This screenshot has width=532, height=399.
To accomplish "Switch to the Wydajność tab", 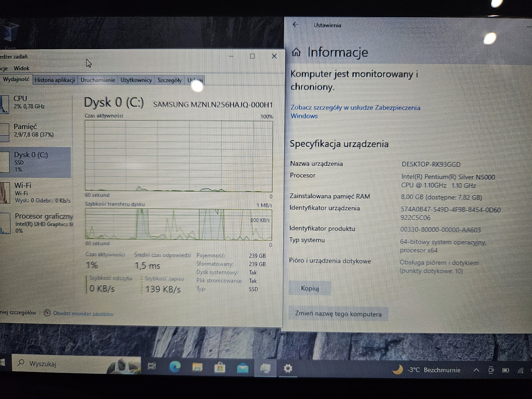I will 16,79.
